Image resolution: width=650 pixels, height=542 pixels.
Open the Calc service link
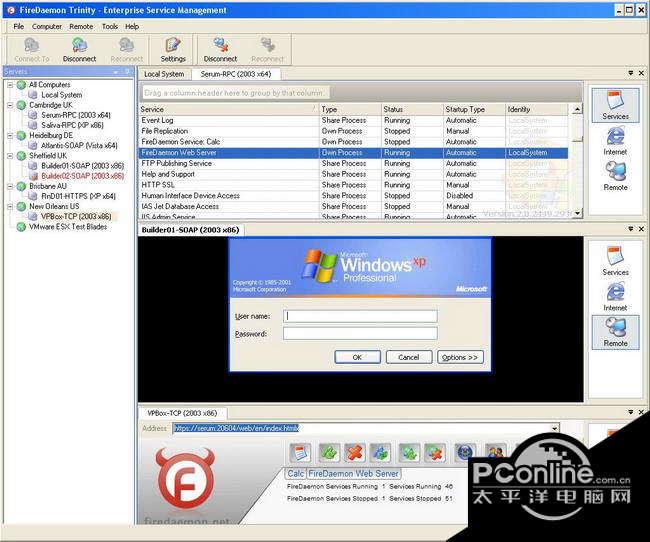tap(296, 473)
